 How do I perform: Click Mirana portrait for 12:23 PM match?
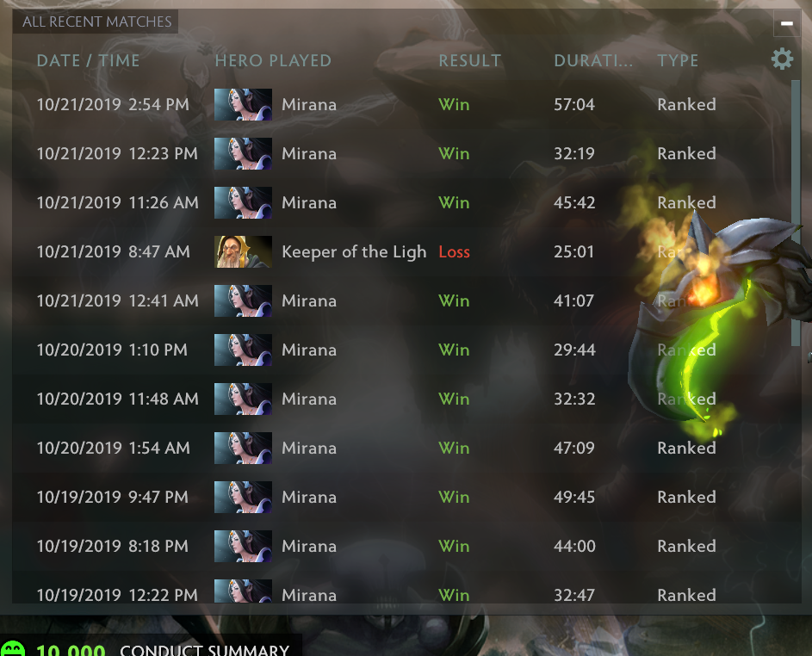(243, 154)
